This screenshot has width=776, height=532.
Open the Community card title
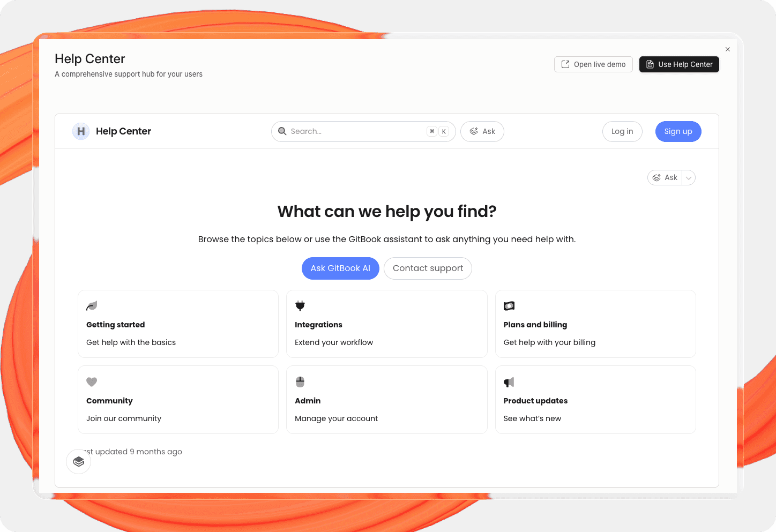[x=109, y=401]
